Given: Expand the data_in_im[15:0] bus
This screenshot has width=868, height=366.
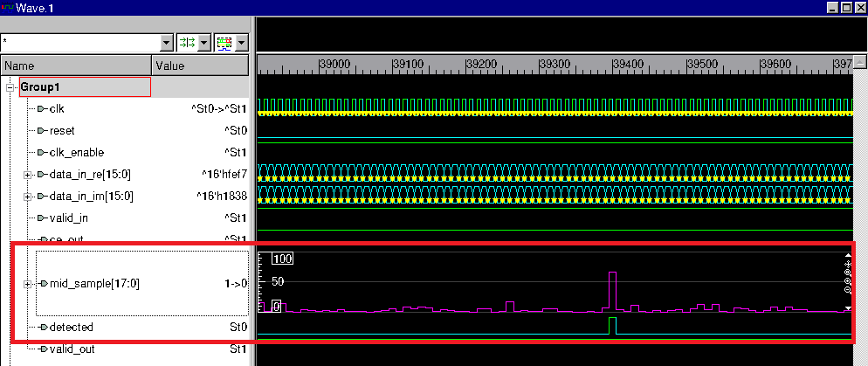Looking at the screenshot, I should [x=28, y=197].
